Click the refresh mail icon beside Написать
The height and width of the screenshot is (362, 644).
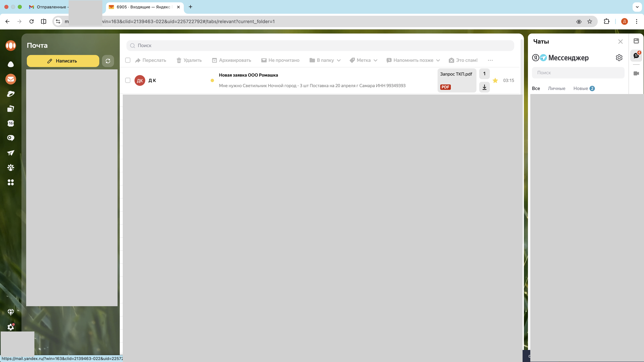(108, 61)
